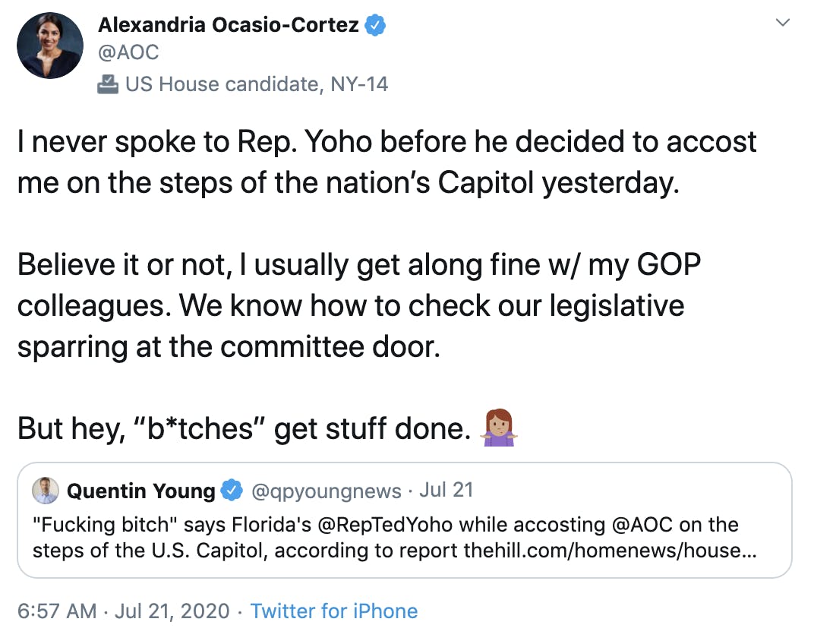
Task: Click the Quentin Young name in quoted tweet
Action: click(x=141, y=491)
